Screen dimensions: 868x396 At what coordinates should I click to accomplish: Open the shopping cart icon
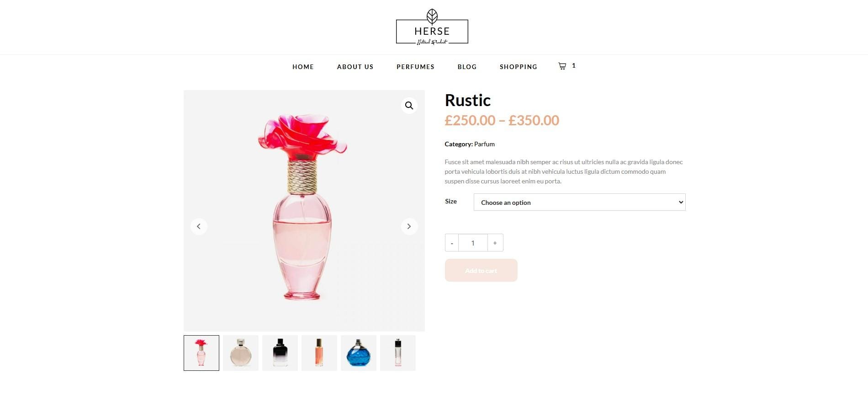(562, 66)
